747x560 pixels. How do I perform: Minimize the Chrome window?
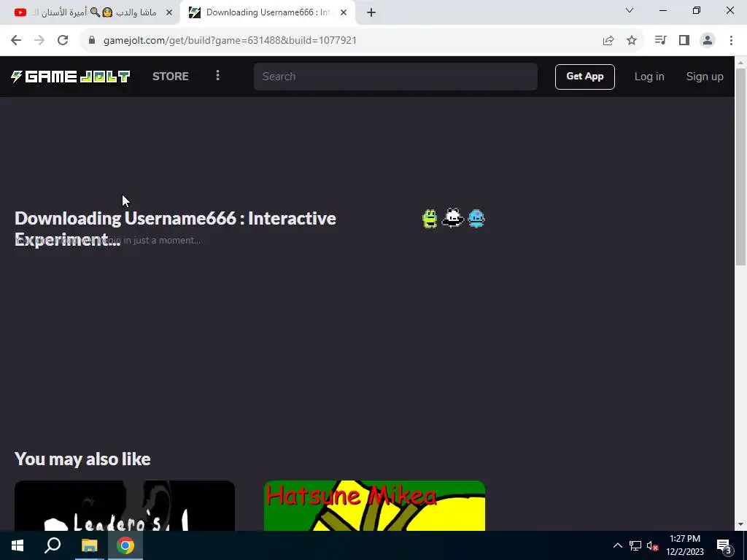click(662, 10)
